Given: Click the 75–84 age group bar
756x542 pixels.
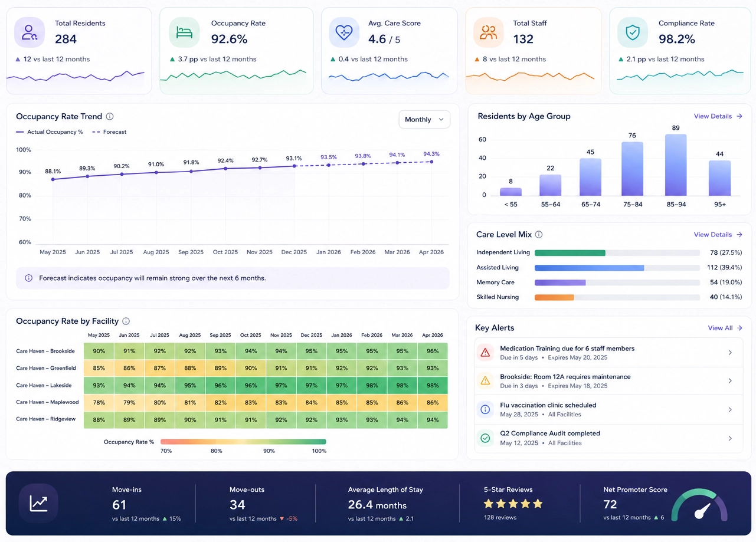Looking at the screenshot, I should tap(632, 169).
